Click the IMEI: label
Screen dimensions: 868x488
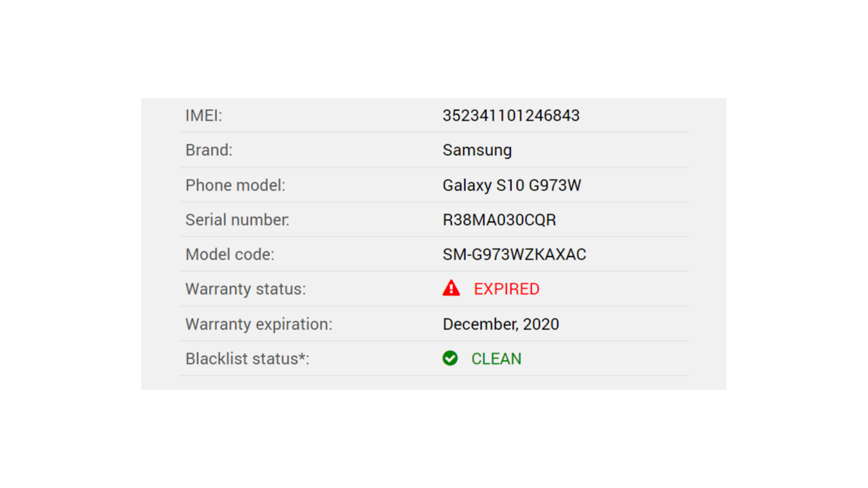tap(203, 115)
